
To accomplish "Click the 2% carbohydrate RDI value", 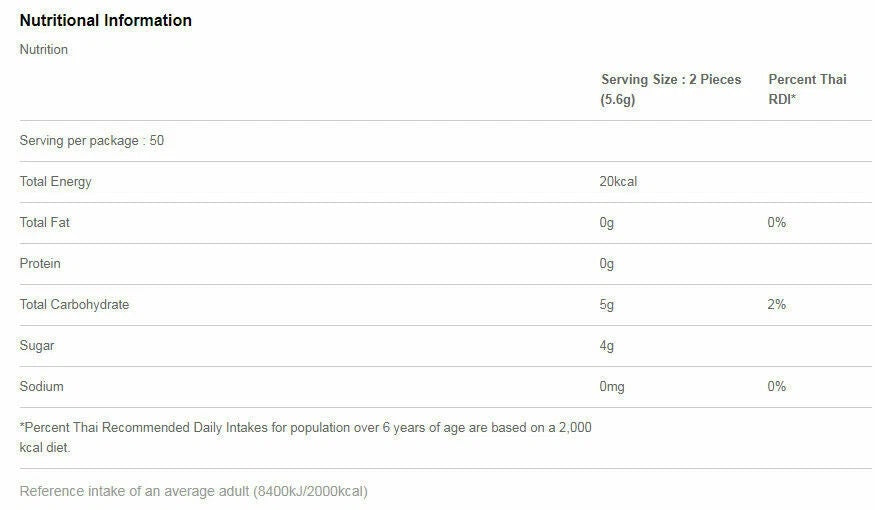I will tap(777, 305).
